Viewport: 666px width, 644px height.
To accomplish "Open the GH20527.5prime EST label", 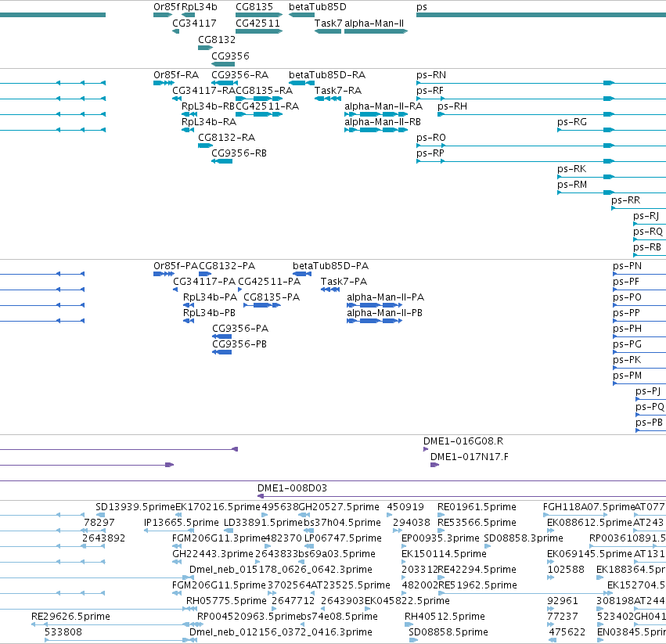I will tap(339, 507).
